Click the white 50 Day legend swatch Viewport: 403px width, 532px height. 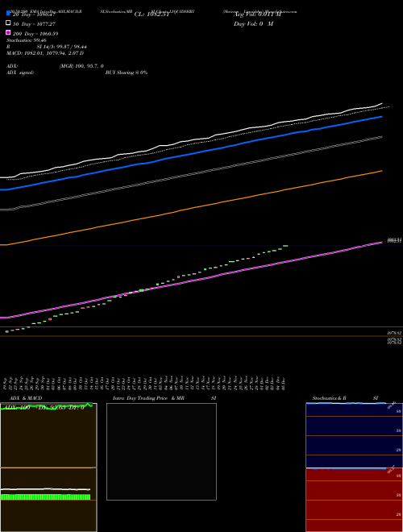pyautogui.click(x=8, y=23)
